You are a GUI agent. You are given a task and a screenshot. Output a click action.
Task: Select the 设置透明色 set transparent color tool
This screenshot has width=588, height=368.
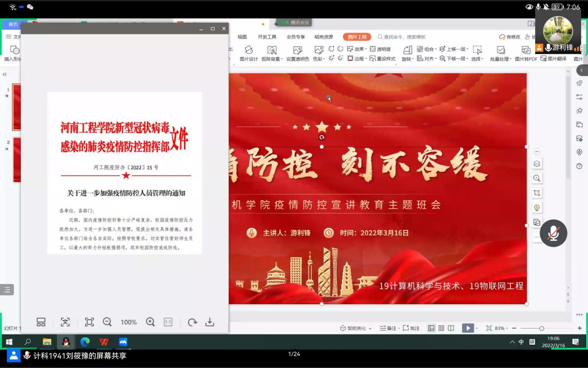(297, 53)
